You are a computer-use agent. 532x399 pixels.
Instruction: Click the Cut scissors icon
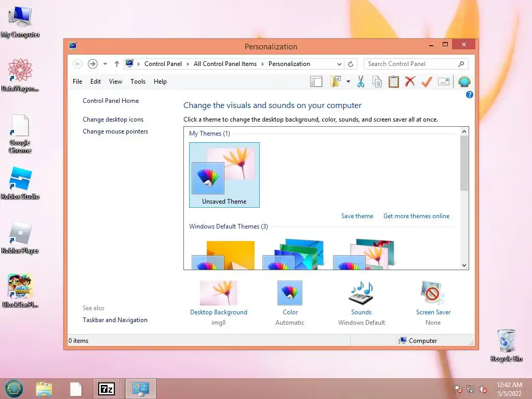361,82
